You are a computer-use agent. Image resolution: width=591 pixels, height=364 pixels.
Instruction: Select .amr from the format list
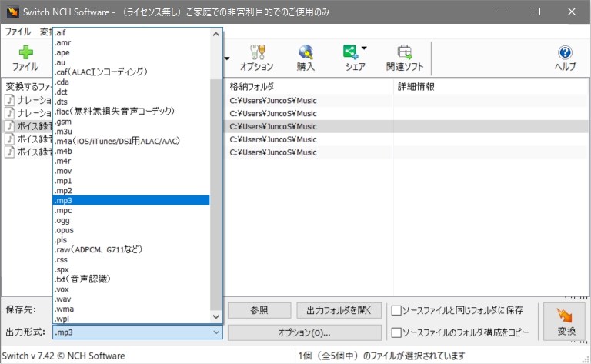[x=132, y=42]
